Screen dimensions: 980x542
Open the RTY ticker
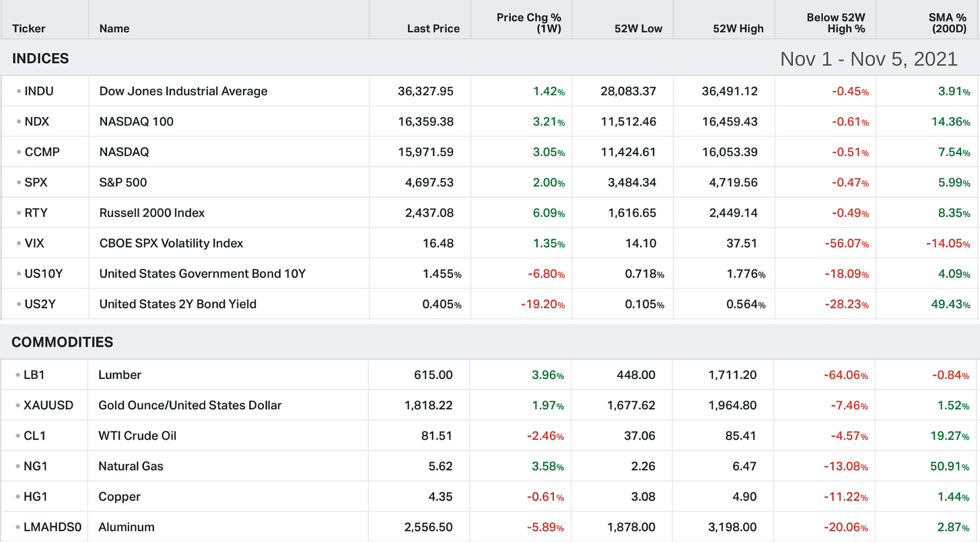36,212
